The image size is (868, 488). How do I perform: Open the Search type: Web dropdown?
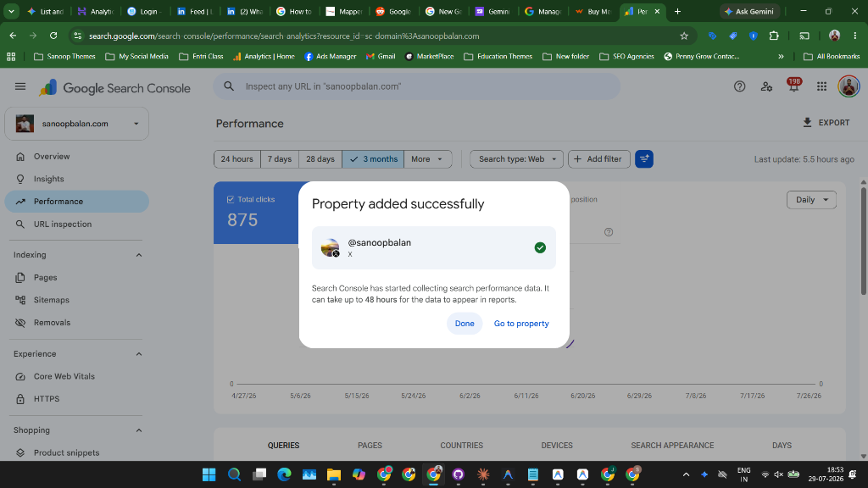coord(516,158)
